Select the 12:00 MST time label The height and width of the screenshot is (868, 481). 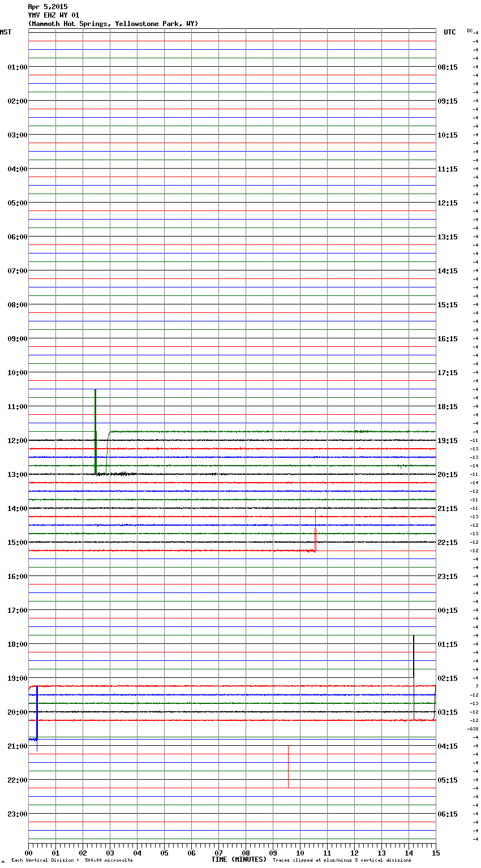18,441
